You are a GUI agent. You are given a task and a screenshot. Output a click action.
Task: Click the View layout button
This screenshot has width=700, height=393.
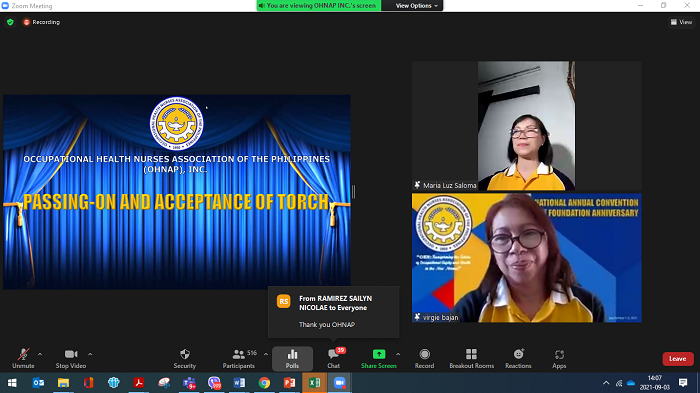(x=681, y=22)
